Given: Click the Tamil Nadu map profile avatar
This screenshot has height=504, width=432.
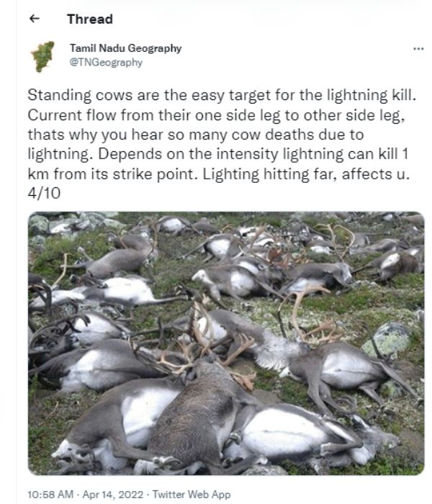Looking at the screenshot, I should tap(43, 57).
